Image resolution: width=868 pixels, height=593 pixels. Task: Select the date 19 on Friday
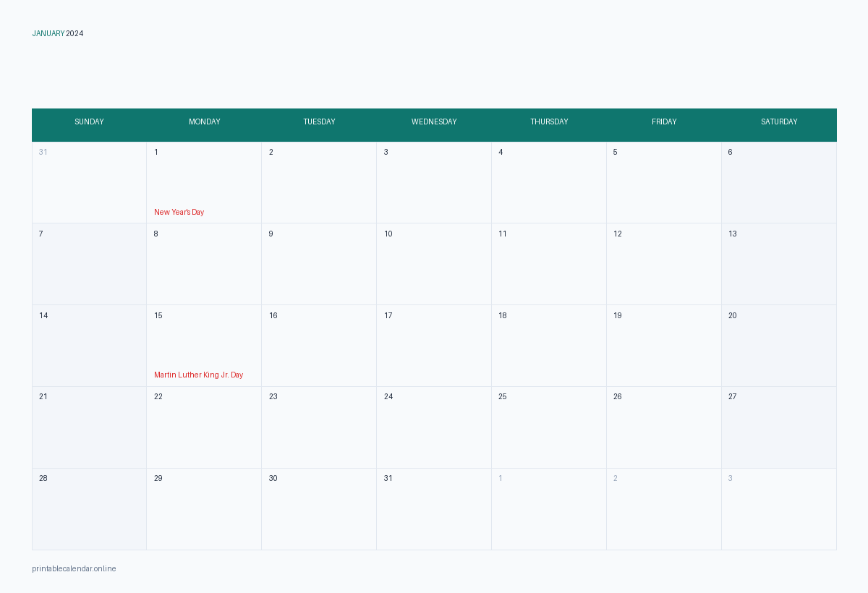[664, 346]
